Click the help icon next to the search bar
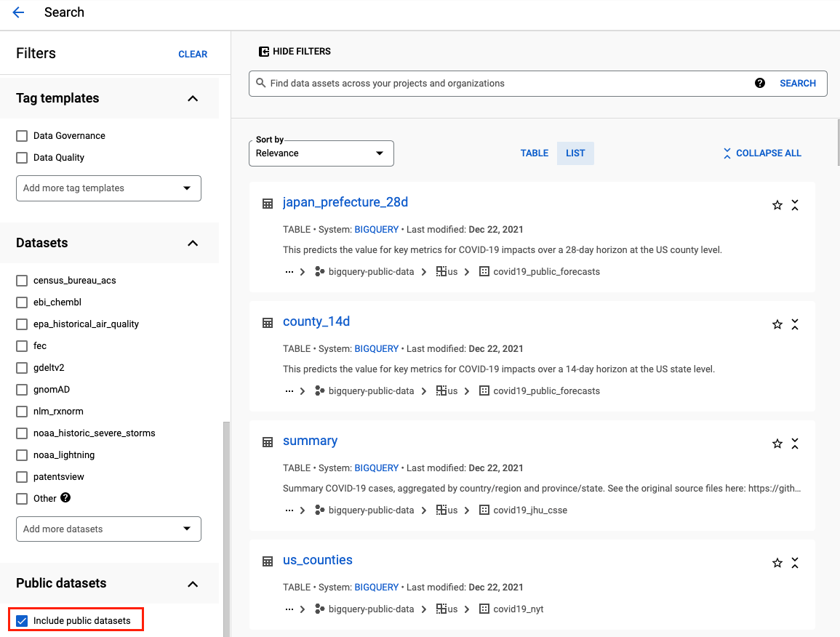 point(759,83)
